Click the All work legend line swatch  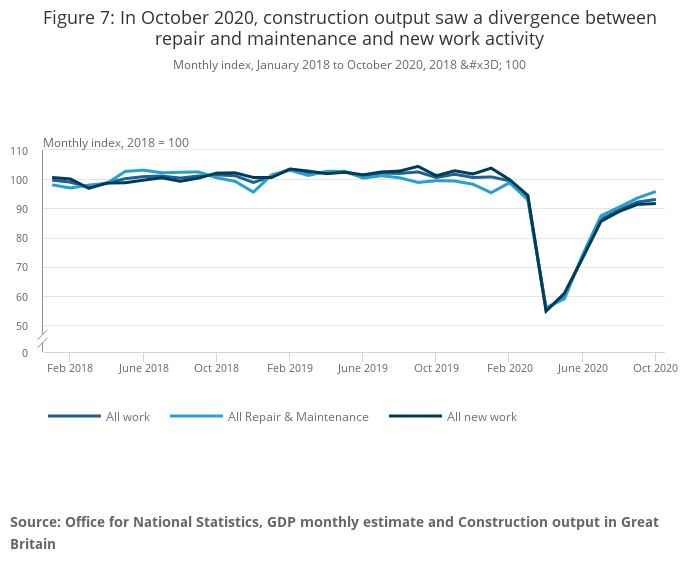pyautogui.click(x=75, y=417)
